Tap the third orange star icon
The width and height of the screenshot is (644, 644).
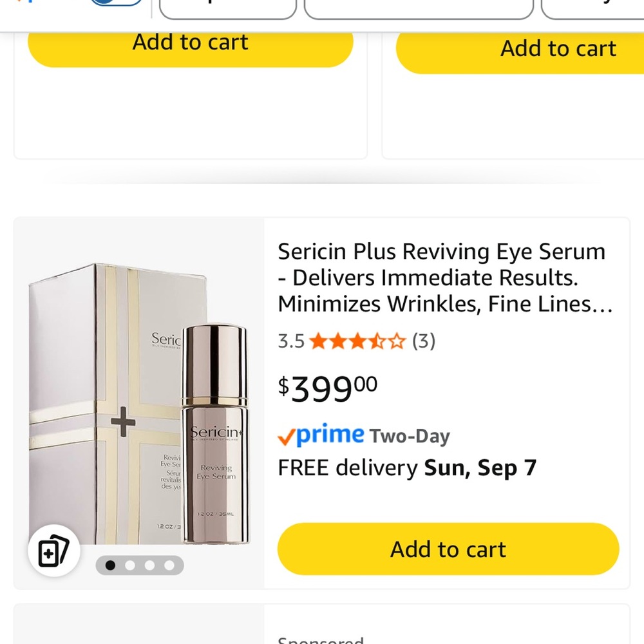pos(357,341)
